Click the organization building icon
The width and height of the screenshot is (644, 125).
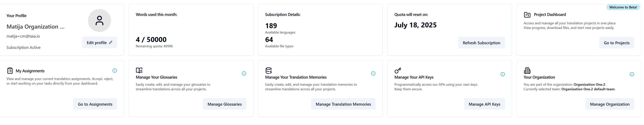527,71
